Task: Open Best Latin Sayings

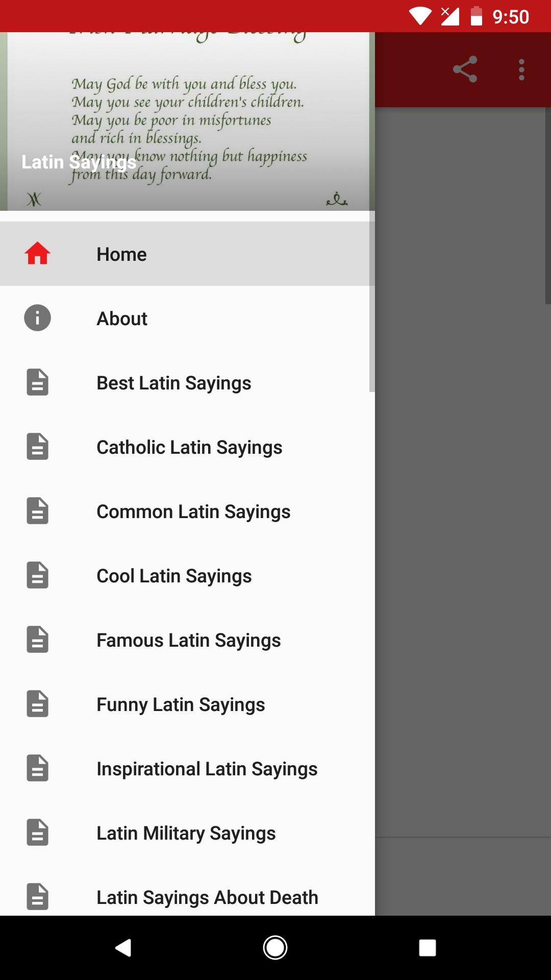Action: click(x=187, y=382)
